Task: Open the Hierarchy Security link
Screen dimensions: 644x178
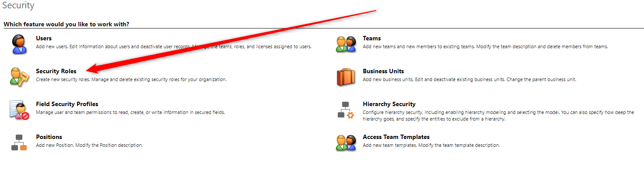Action: [389, 104]
